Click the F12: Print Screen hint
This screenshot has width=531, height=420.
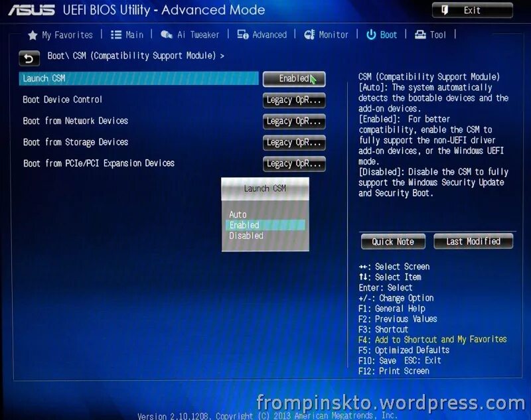point(394,371)
